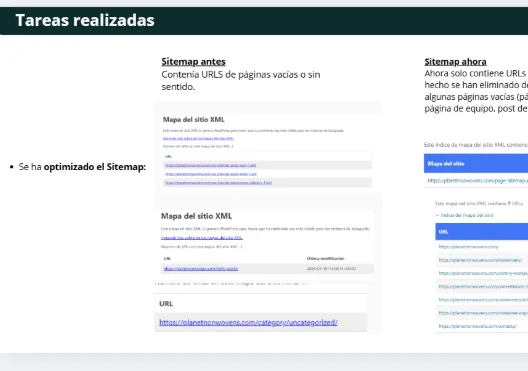The image size is (528, 371).
Task: Click the 'Se ha optimizado el Sitemap:' bullet
Action: [x=82, y=167]
